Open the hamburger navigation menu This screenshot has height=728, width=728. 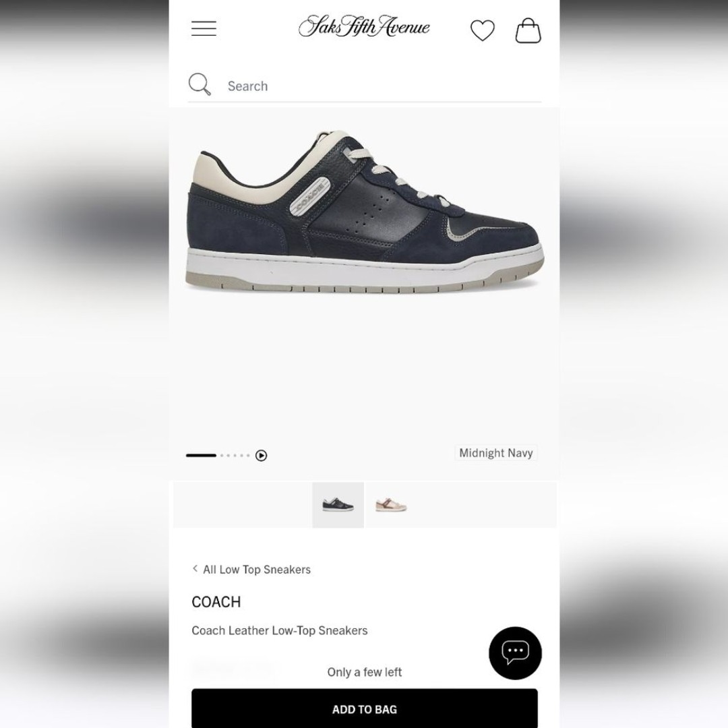[x=204, y=28]
